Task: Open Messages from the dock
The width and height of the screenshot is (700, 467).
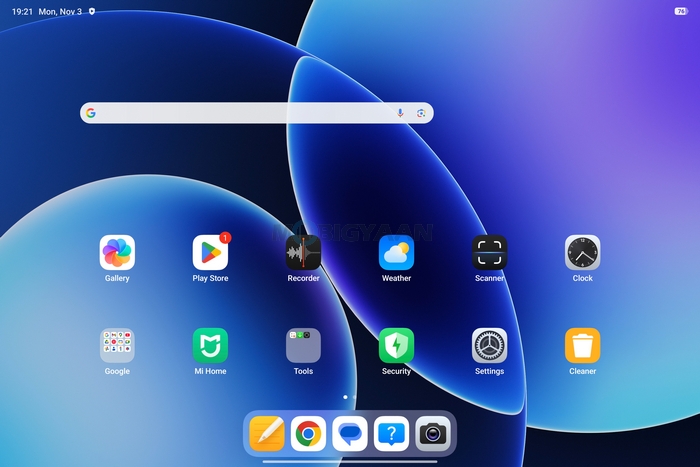Action: click(350, 434)
